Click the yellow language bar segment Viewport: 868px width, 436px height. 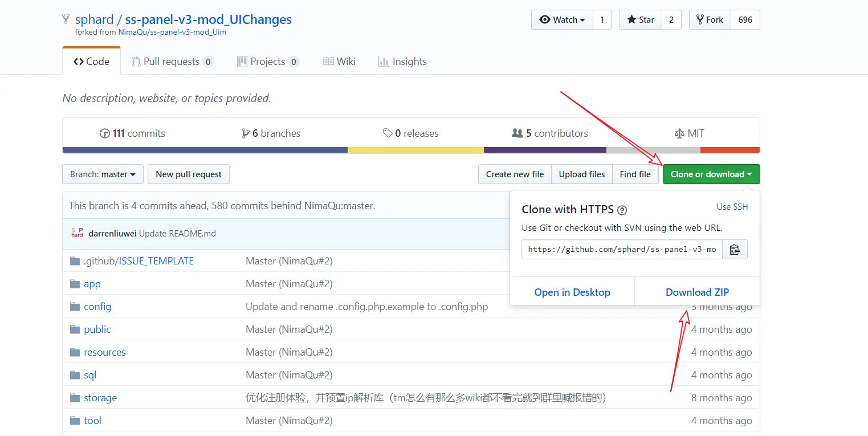click(415, 150)
